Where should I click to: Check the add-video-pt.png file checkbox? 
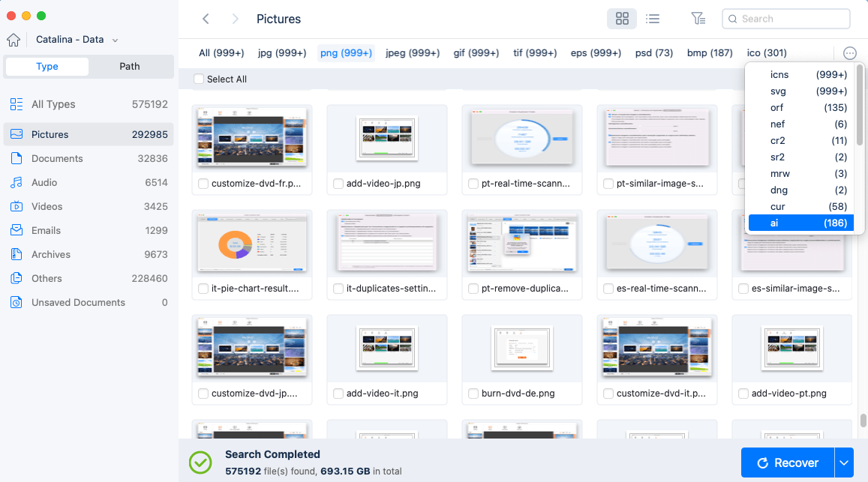coord(743,394)
